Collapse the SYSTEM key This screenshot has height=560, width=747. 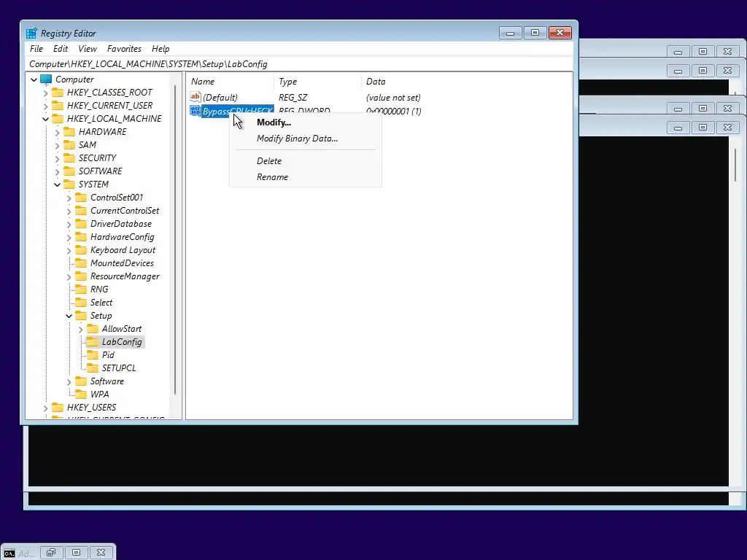(x=57, y=184)
